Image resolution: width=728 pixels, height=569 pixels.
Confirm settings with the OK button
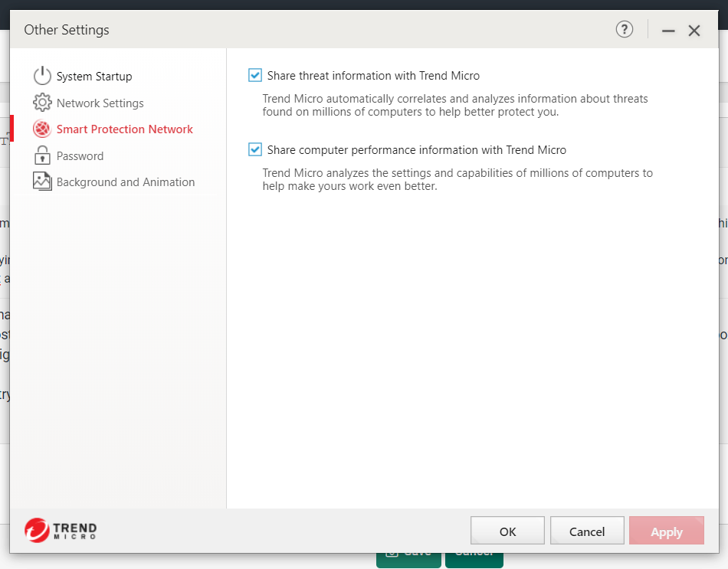(x=507, y=531)
